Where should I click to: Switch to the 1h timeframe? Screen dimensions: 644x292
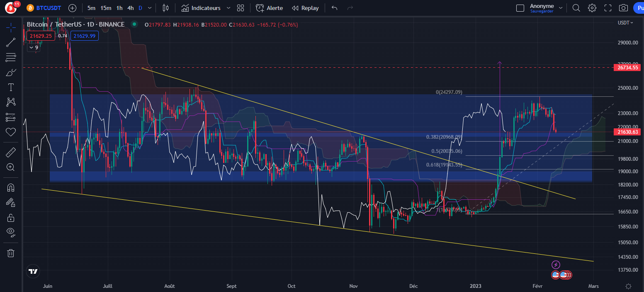[119, 7]
